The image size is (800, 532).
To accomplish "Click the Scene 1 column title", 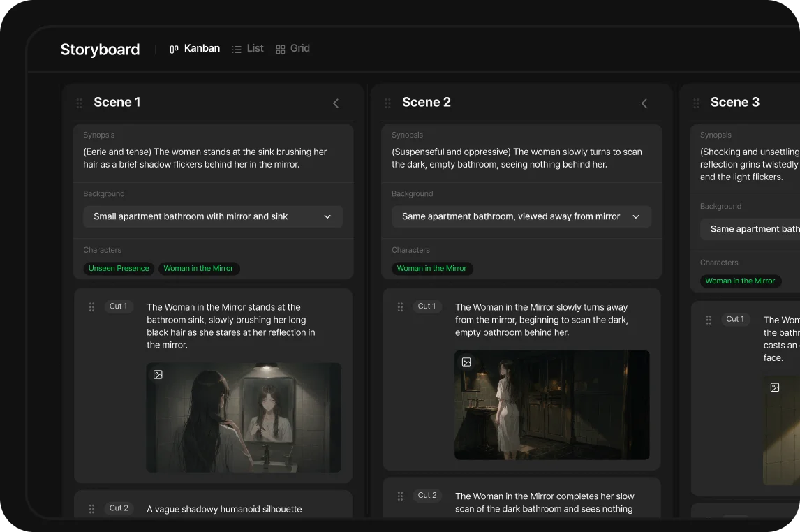I will click(117, 103).
